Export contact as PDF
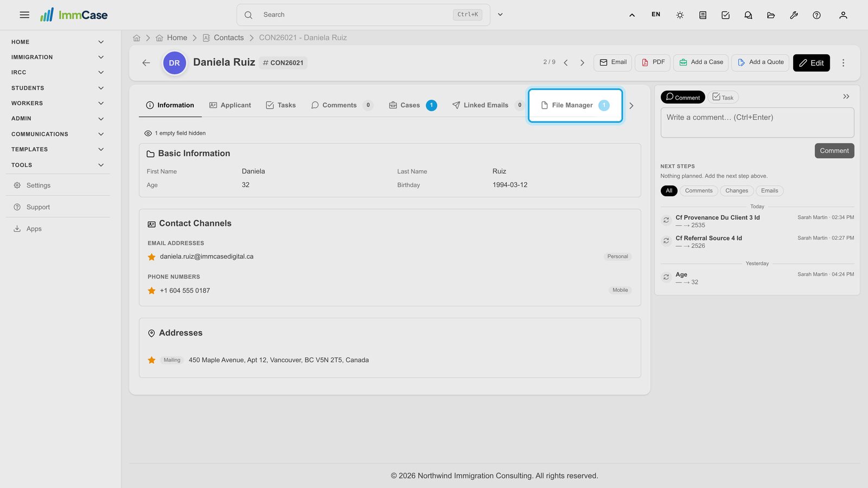Screen dimensions: 868x488 [x=653, y=62]
